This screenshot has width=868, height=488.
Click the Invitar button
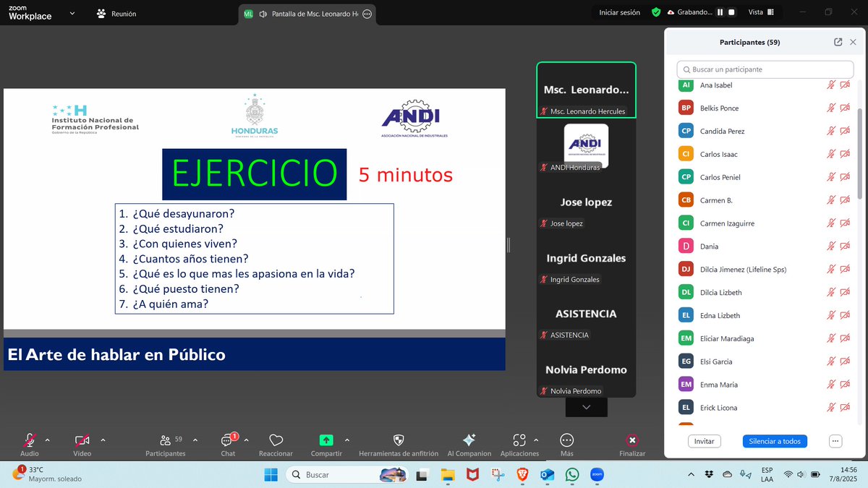(704, 440)
